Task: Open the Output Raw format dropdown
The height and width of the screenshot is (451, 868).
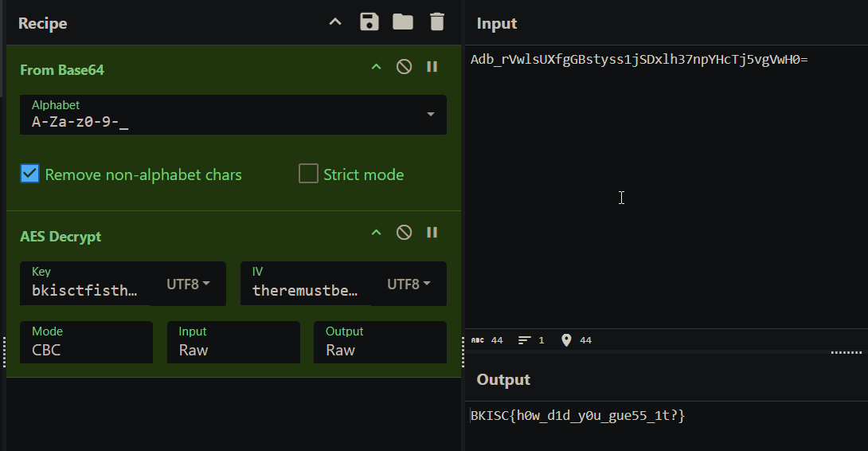Action: pyautogui.click(x=381, y=343)
